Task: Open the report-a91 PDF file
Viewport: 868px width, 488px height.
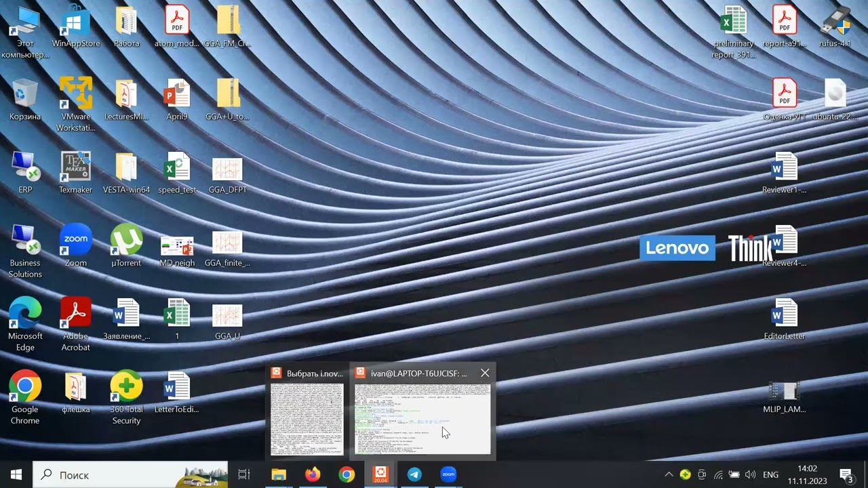Action: (785, 27)
